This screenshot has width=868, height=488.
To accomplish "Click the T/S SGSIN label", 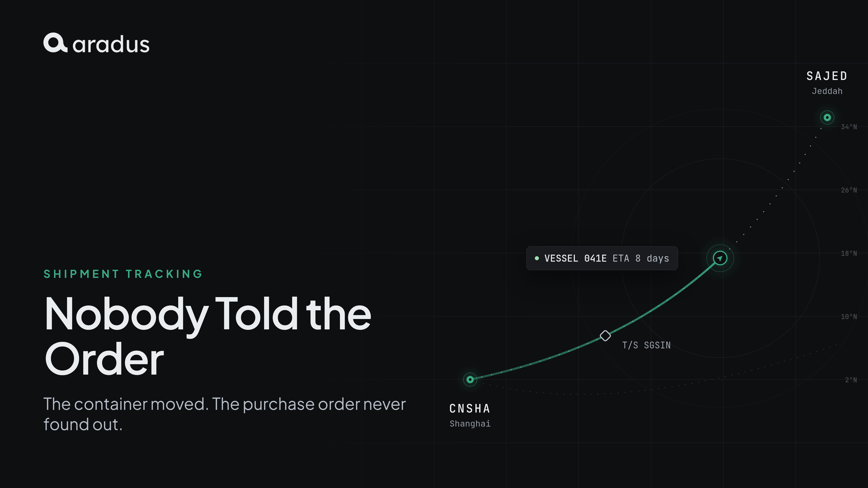I will [x=646, y=345].
